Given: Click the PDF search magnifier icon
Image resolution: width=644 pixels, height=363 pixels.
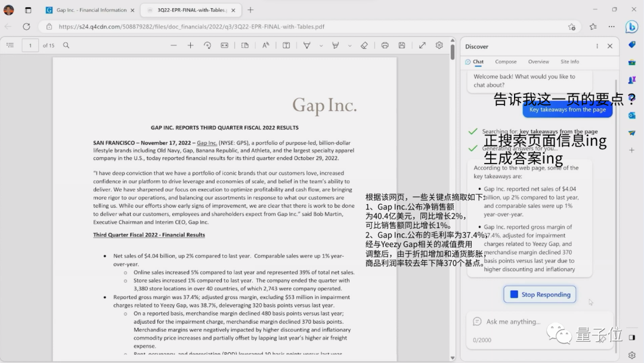Looking at the screenshot, I should click(66, 45).
